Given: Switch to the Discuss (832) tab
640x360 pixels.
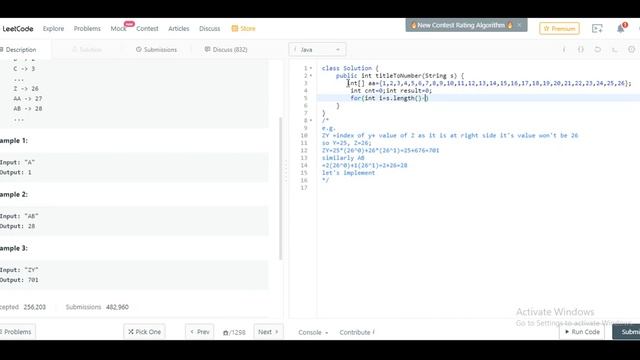Looking at the screenshot, I should pyautogui.click(x=226, y=49).
